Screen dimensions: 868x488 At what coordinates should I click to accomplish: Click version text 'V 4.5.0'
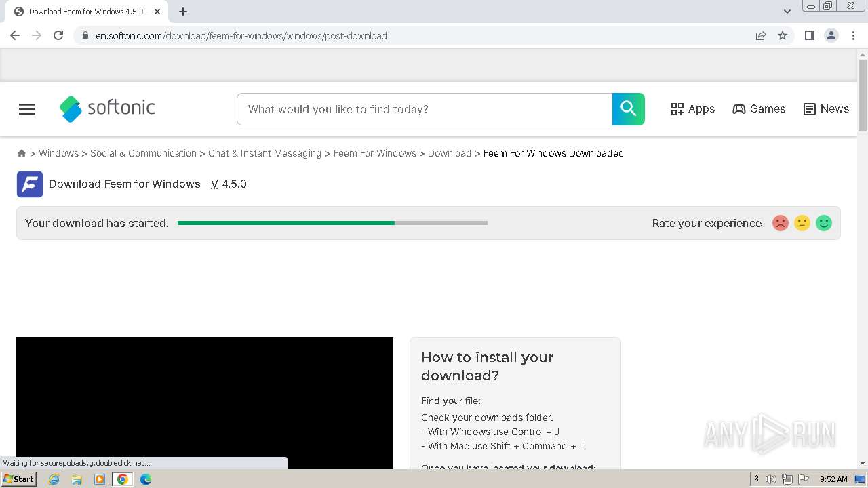(229, 184)
